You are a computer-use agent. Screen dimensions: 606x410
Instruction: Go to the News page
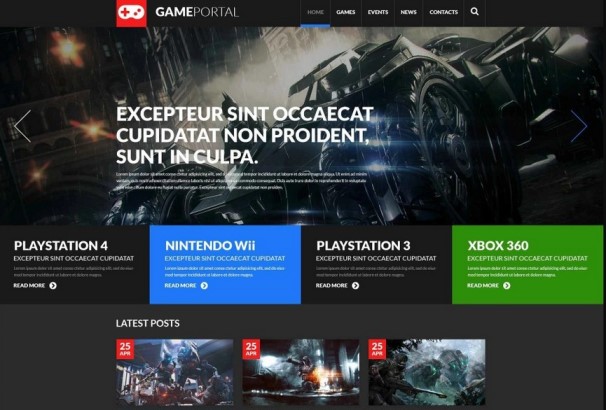point(409,12)
